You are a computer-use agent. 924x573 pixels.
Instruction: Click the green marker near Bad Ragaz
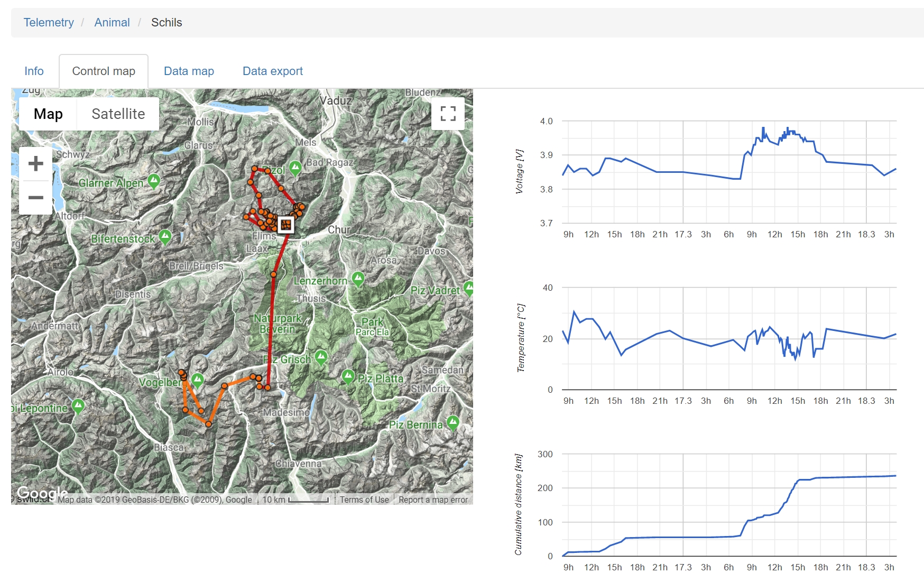[x=295, y=167]
